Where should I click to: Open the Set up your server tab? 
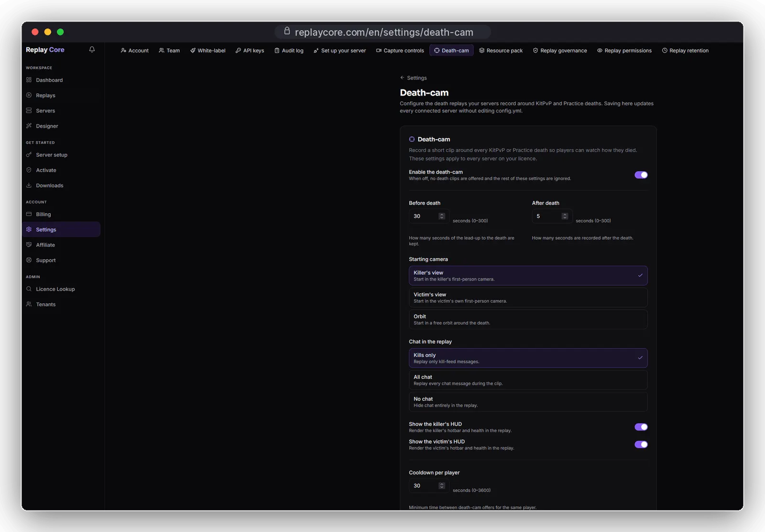(339, 50)
